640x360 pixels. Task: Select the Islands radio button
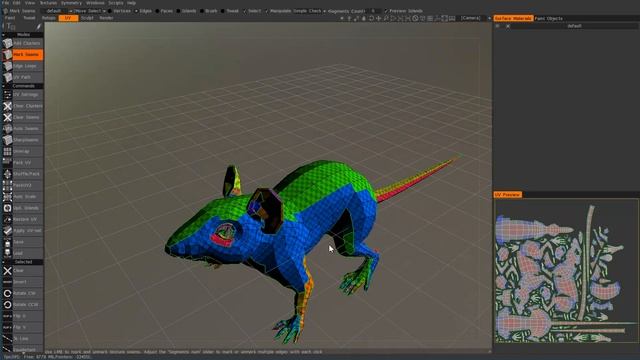(x=178, y=11)
